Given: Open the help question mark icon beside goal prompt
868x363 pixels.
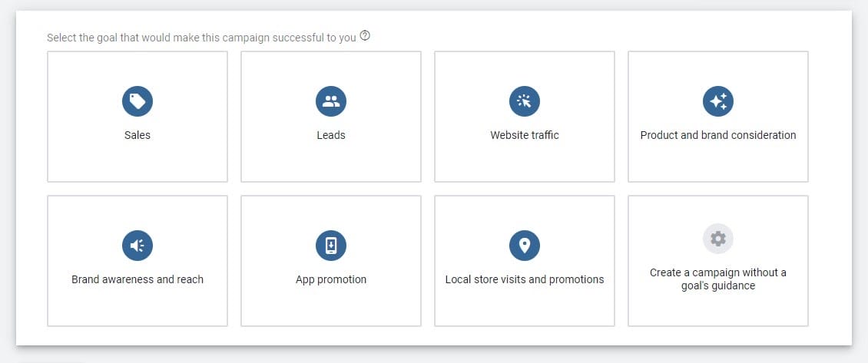Looking at the screenshot, I should (x=365, y=36).
